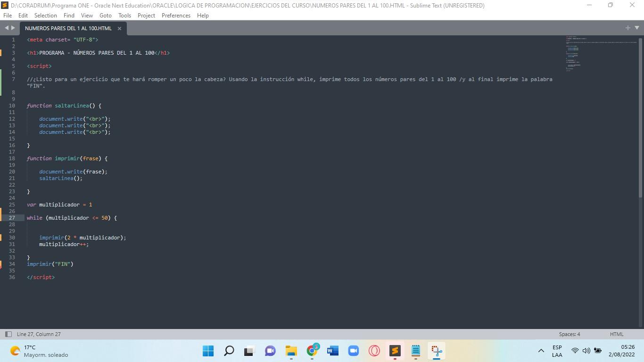644x362 pixels.
Task: Open the File menu
Action: coord(8,16)
